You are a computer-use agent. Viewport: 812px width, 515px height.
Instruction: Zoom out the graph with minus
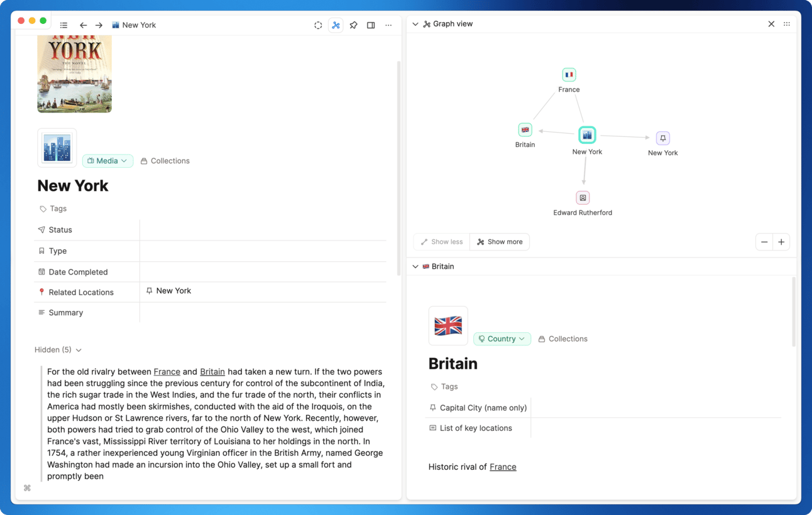(x=764, y=242)
